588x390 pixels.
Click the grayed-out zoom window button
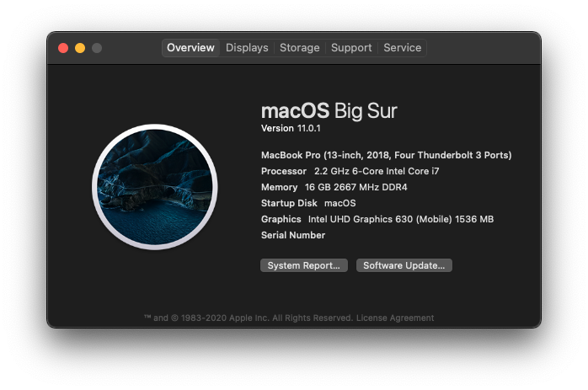click(x=97, y=48)
